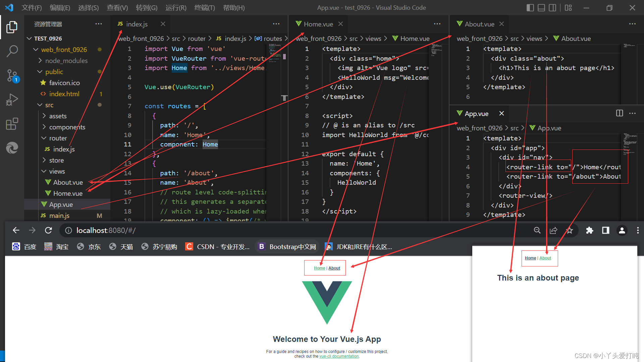The height and width of the screenshot is (362, 644).
Task: Open the Extensions view
Action: [12, 124]
